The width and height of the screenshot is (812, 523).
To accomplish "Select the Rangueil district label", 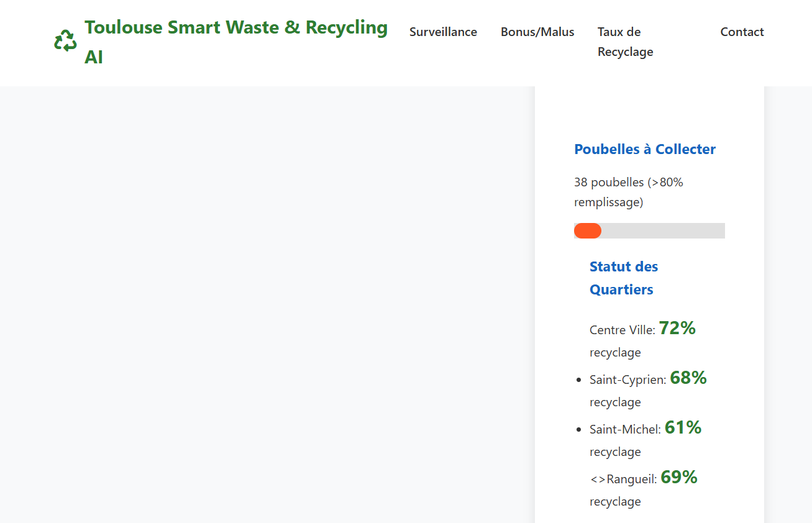I will [x=631, y=479].
